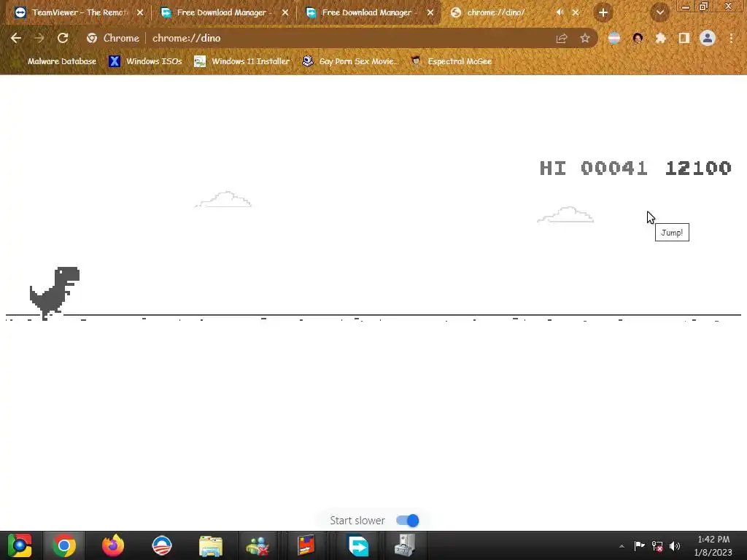Viewport: 747px width, 560px height.
Task: Toggle the Start slower switch
Action: [408, 521]
